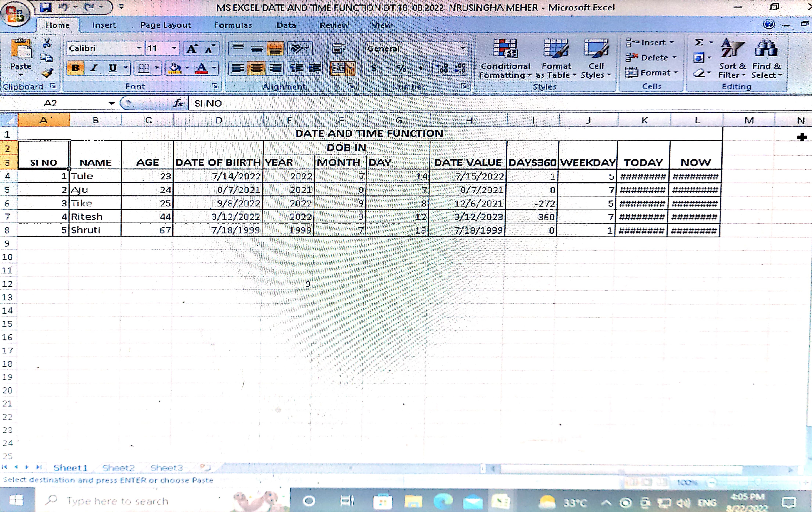Viewport: 812px width, 512px height.
Task: Switch to the Formulas ribbon tab
Action: pyautogui.click(x=233, y=25)
